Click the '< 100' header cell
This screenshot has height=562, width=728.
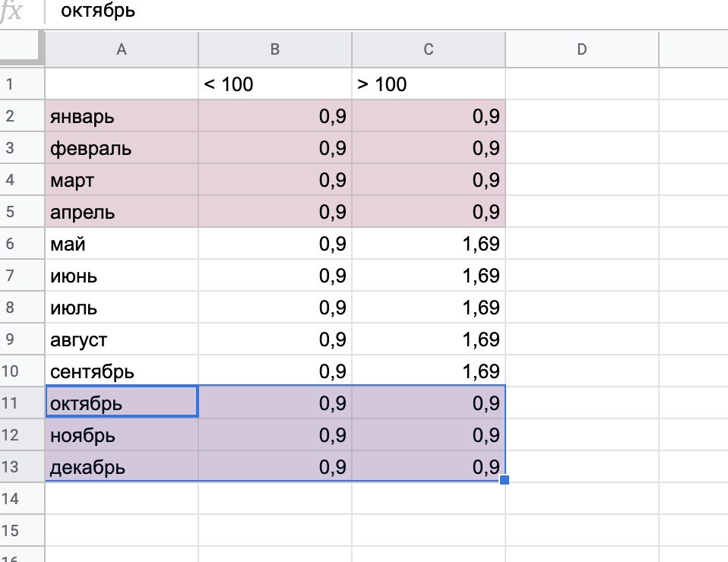coord(275,84)
